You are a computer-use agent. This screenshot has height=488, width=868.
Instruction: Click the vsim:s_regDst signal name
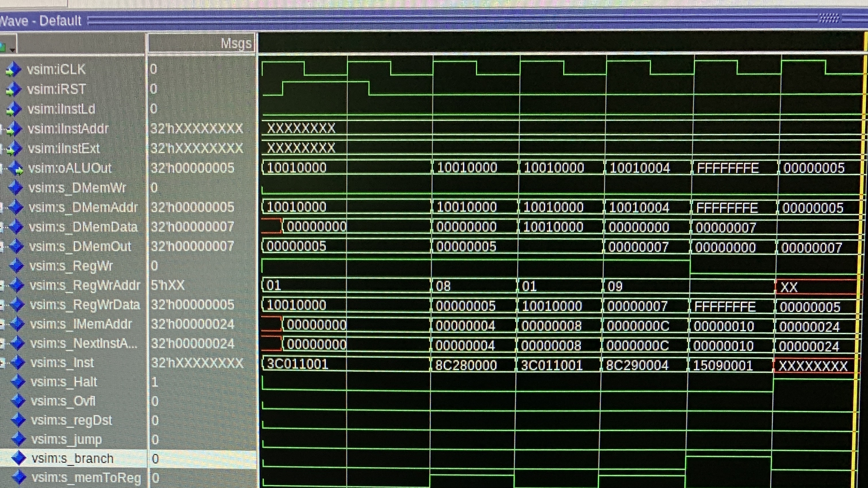point(71,420)
